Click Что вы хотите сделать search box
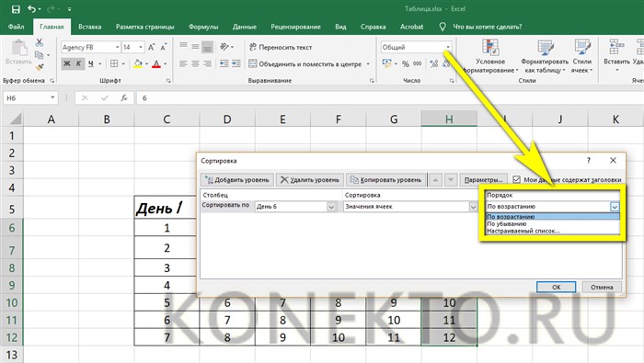644x363 pixels. (487, 27)
